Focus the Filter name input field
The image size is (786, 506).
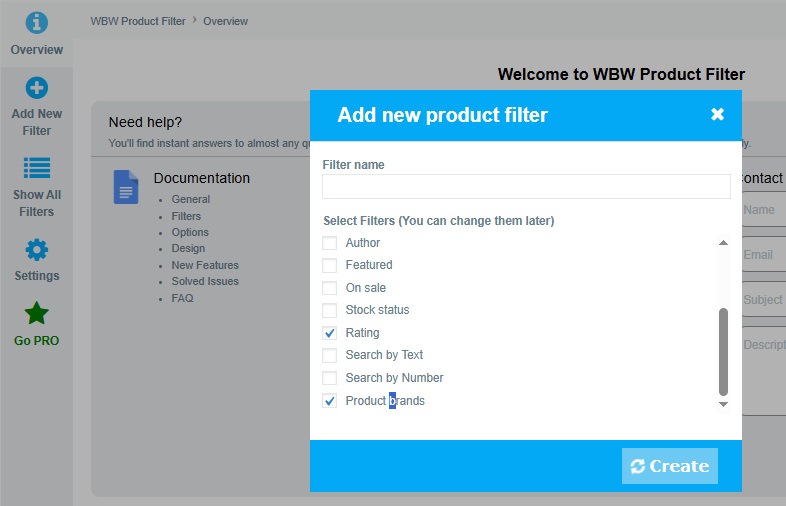pyautogui.click(x=526, y=187)
